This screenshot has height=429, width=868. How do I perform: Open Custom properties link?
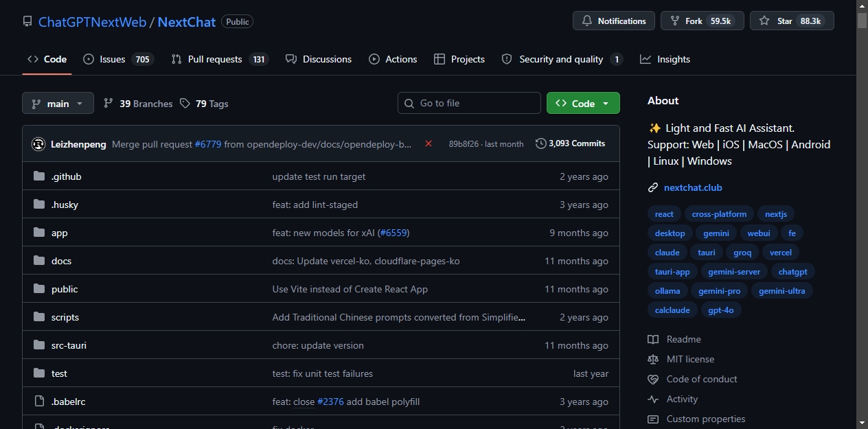[x=696, y=419]
